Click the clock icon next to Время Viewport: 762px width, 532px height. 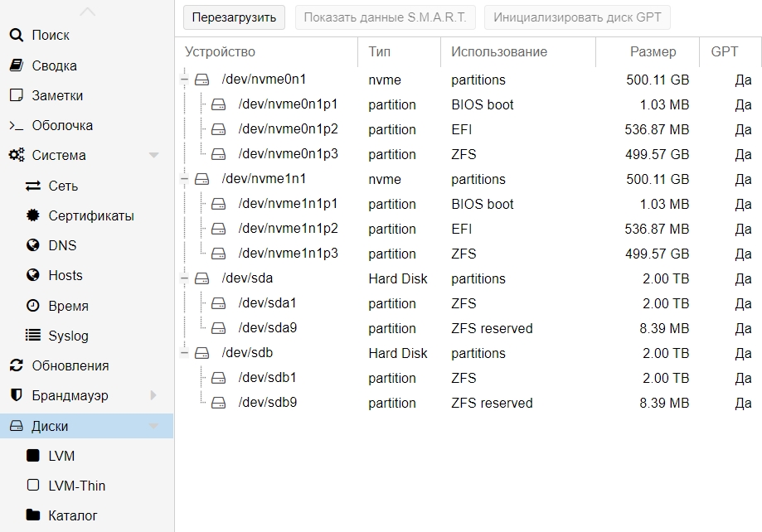click(33, 306)
